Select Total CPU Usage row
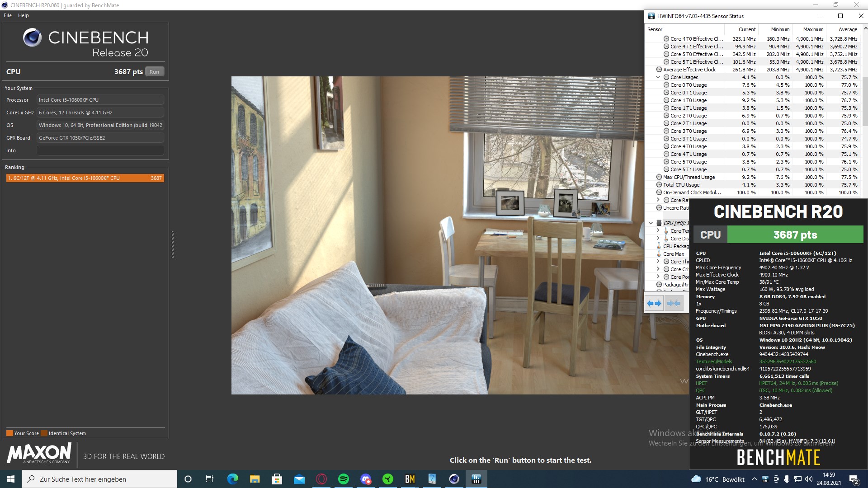 (753, 185)
